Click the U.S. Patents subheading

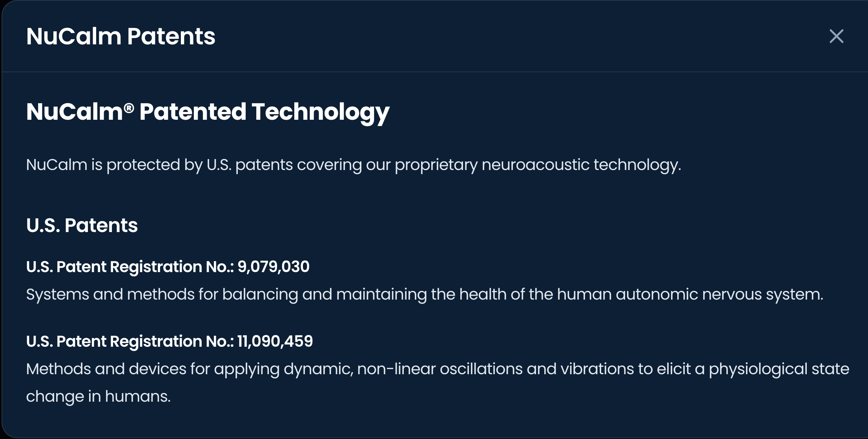(x=82, y=225)
